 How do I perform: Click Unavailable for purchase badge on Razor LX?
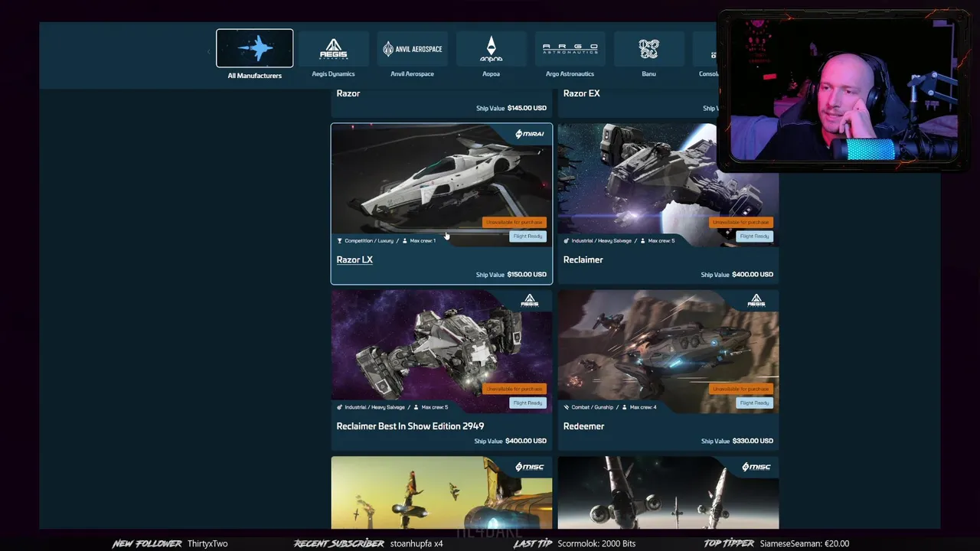click(x=514, y=222)
